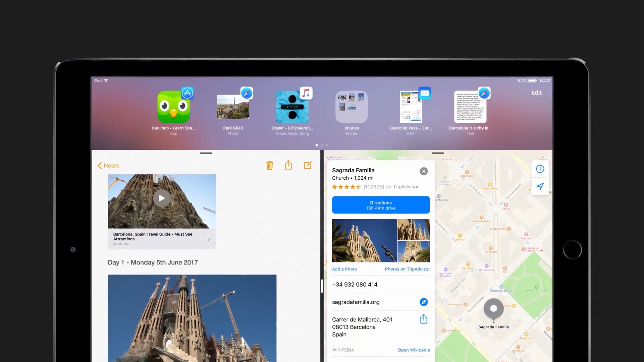Screen dimensions: 644x362
Task: Tap the Maps current location arrow
Action: (x=540, y=186)
